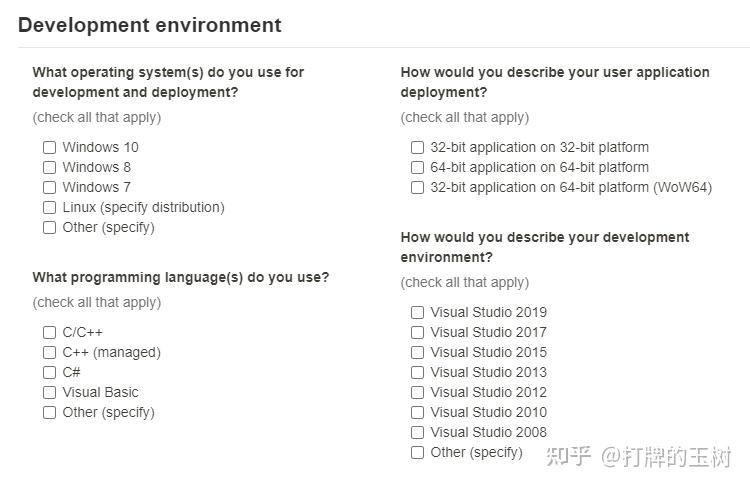
Task: Check Other (specify) under development environment
Action: click(417, 453)
